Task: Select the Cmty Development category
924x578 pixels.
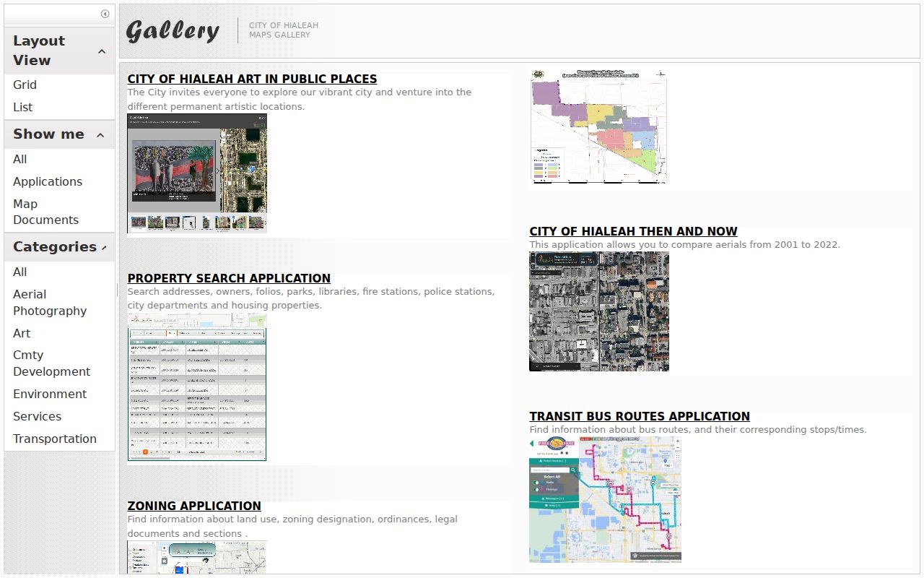Action: click(51, 363)
